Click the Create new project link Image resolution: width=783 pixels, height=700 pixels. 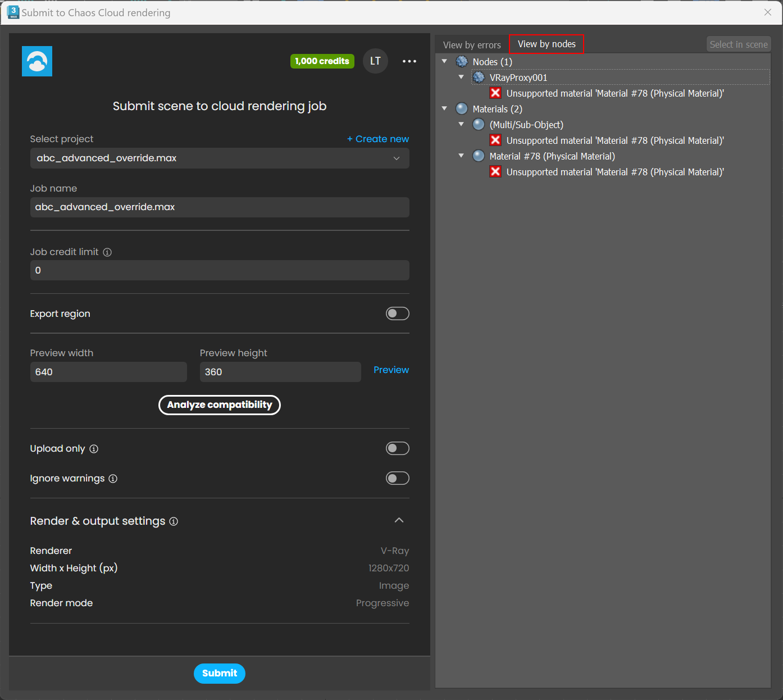377,139
